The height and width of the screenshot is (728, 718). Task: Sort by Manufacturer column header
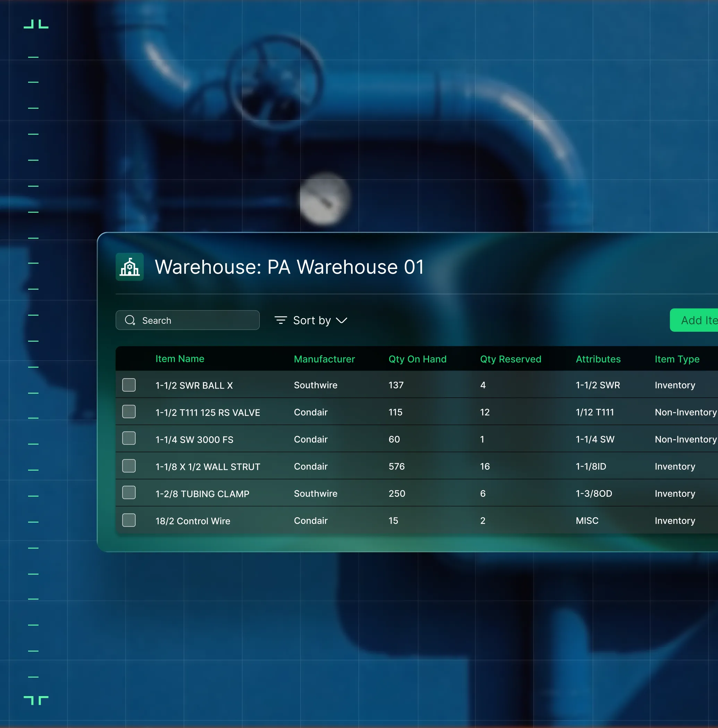(x=324, y=359)
